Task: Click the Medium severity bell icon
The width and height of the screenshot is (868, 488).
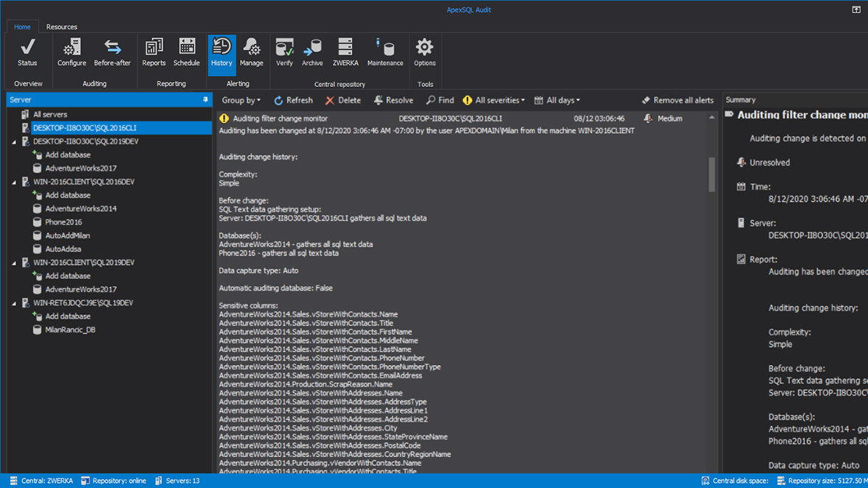Action: click(648, 119)
